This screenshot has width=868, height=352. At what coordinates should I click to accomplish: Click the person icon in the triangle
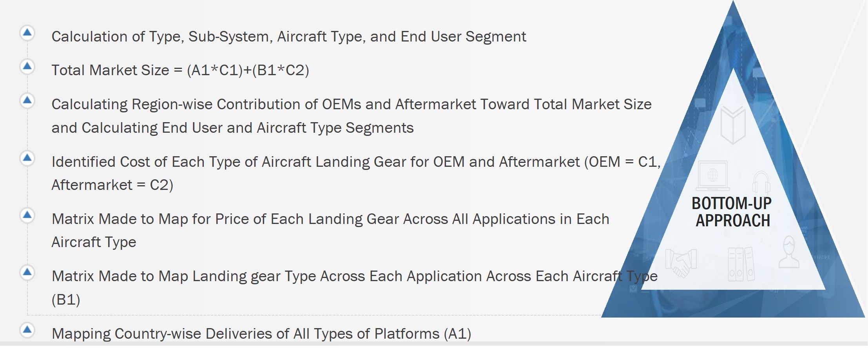788,253
